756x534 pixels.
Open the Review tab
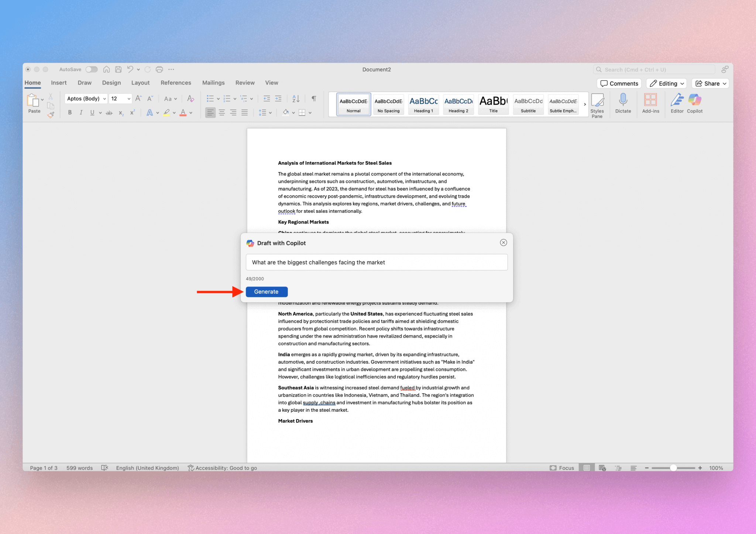pos(245,82)
